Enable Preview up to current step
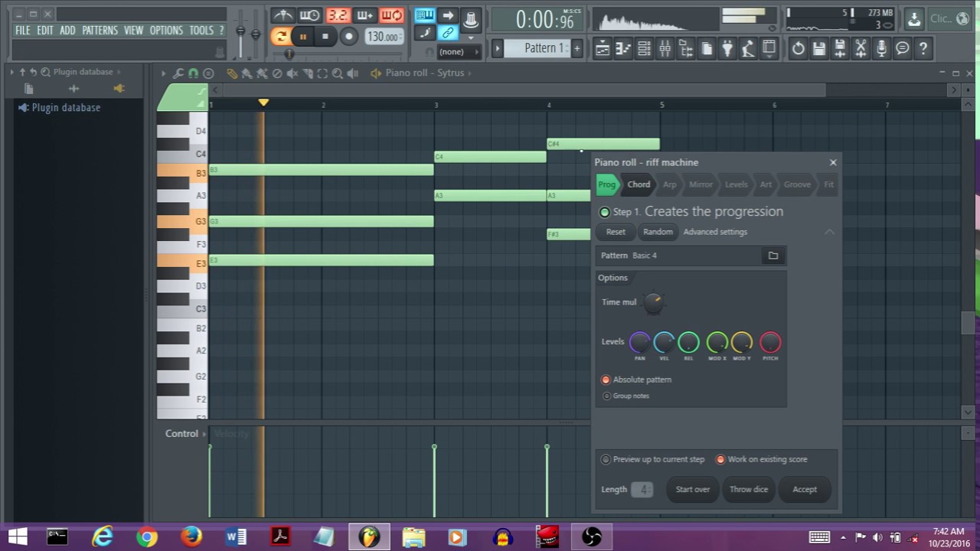The height and width of the screenshot is (551, 980). pyautogui.click(x=606, y=459)
